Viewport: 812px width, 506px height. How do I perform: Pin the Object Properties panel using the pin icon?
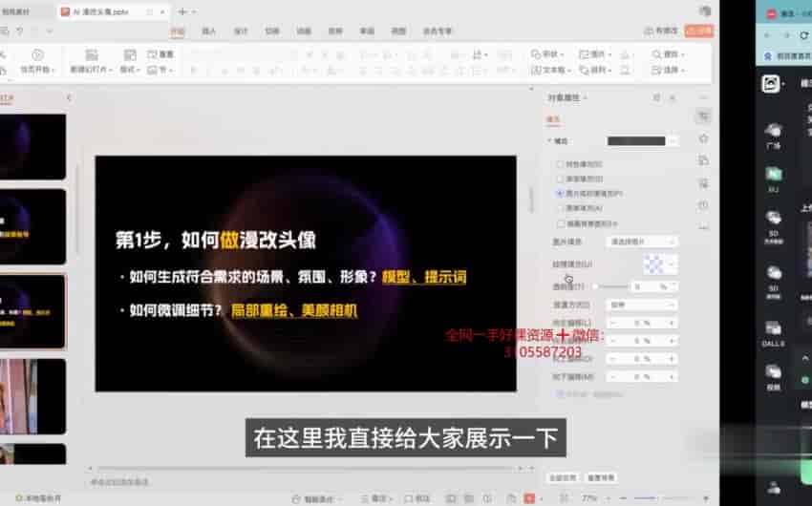click(656, 97)
